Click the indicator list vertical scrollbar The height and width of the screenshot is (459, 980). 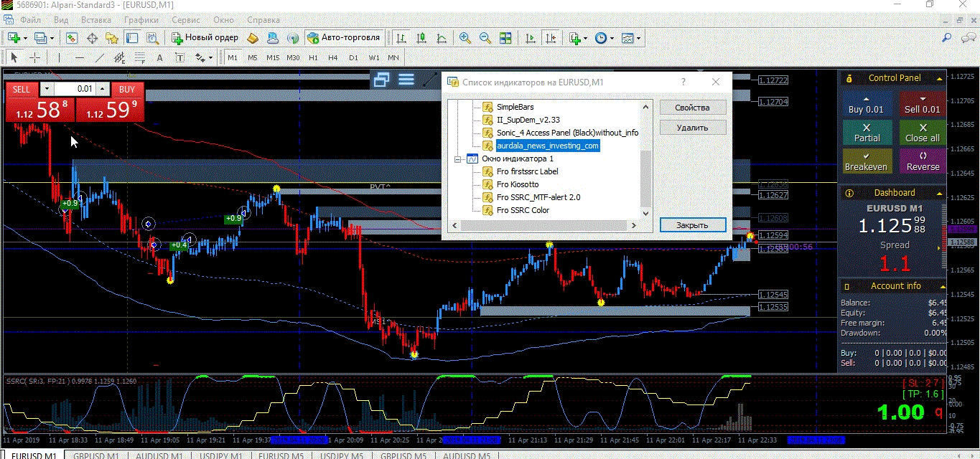(645, 159)
